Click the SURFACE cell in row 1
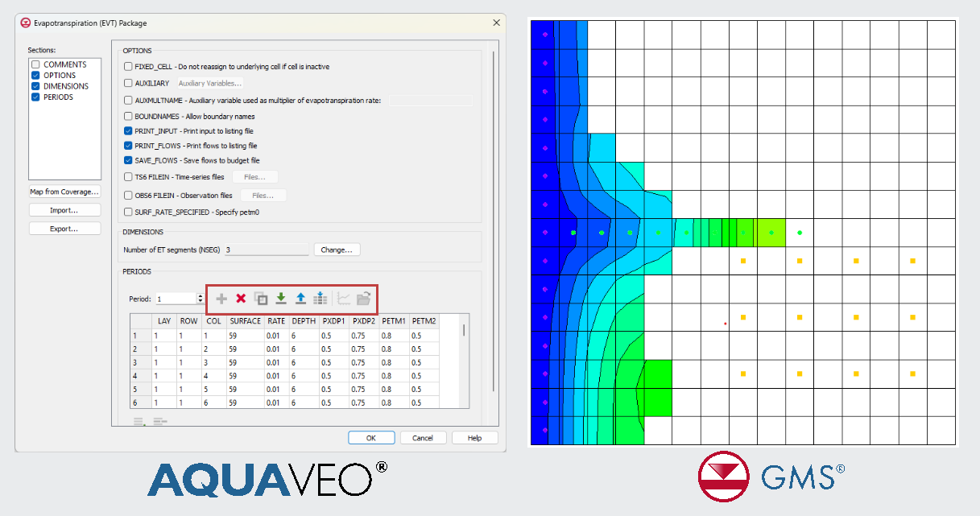This screenshot has width=980, height=516. click(246, 336)
